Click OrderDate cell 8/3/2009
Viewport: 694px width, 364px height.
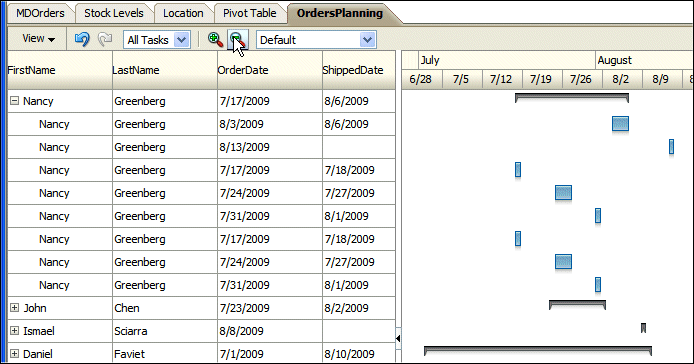point(270,124)
